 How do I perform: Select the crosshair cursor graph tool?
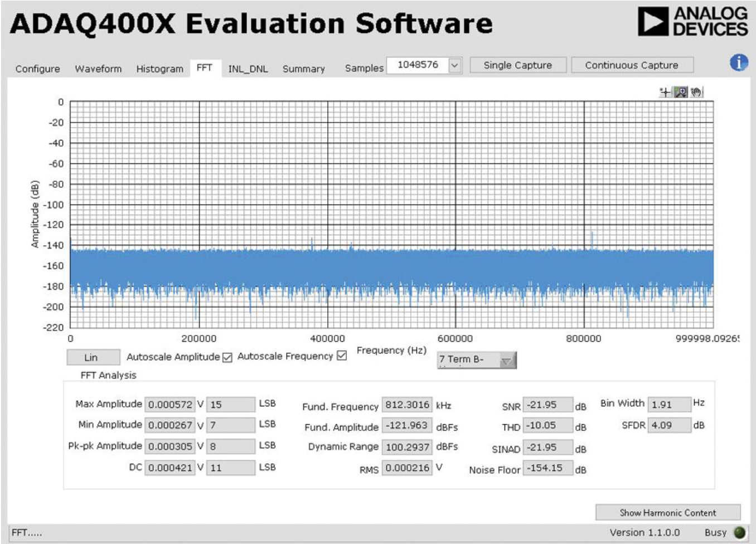(x=665, y=92)
